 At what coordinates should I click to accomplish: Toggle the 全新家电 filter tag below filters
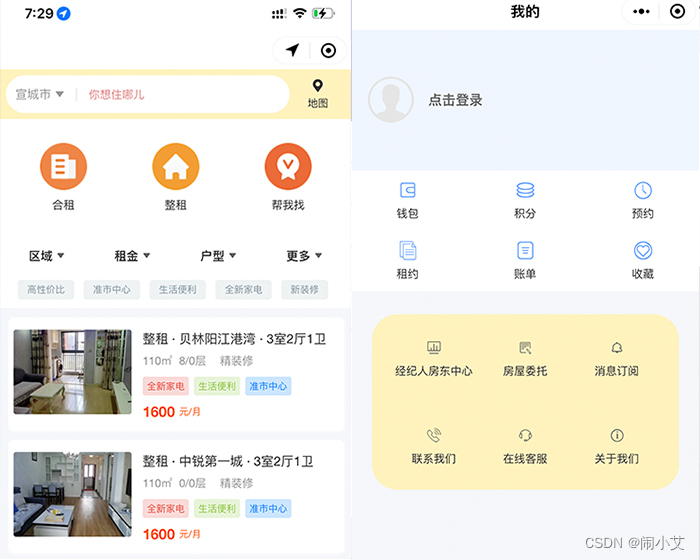243,290
